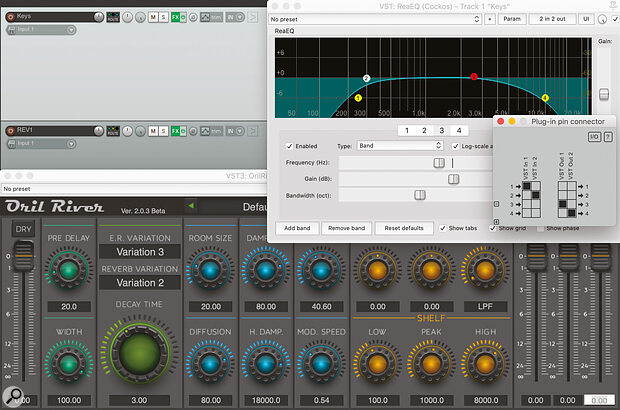620x410 pixels.
Task: Open the Keys track FX chain
Action: 175,17
